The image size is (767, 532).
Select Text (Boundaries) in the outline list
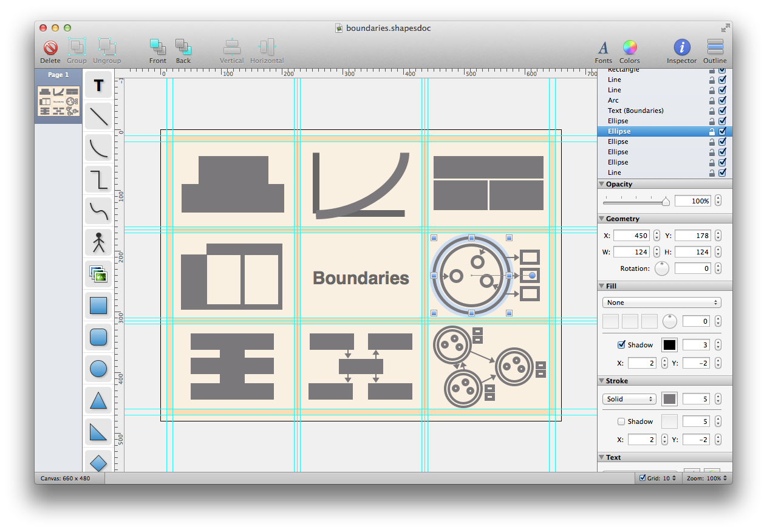(x=635, y=111)
